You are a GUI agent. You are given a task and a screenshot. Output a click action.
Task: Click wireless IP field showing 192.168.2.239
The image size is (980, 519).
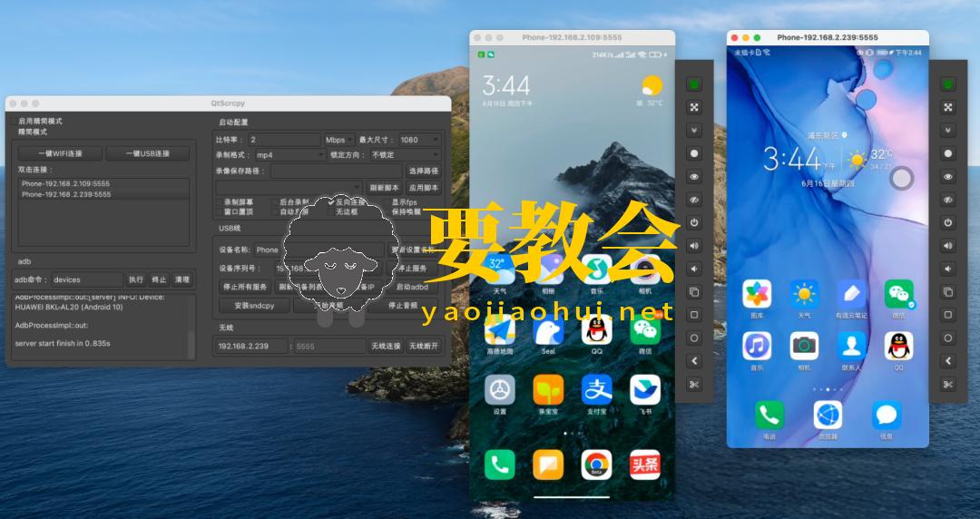pyautogui.click(x=251, y=346)
